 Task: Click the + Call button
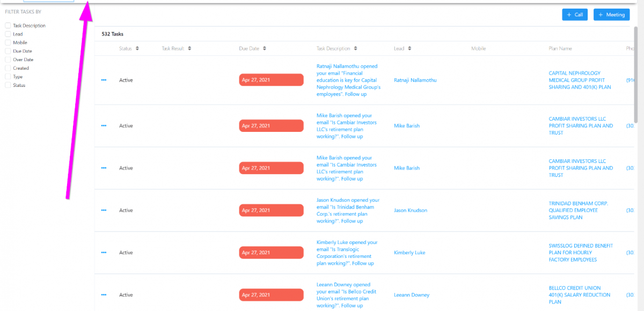pos(575,14)
